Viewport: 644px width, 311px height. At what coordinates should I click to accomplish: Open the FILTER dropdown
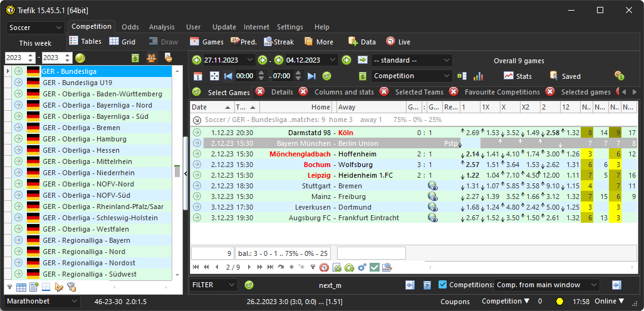(214, 285)
